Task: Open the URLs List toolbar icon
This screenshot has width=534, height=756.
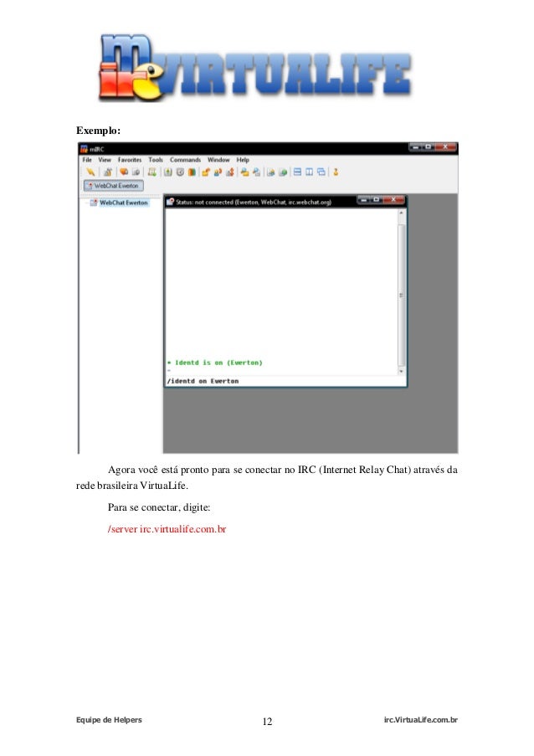Action: [x=284, y=172]
